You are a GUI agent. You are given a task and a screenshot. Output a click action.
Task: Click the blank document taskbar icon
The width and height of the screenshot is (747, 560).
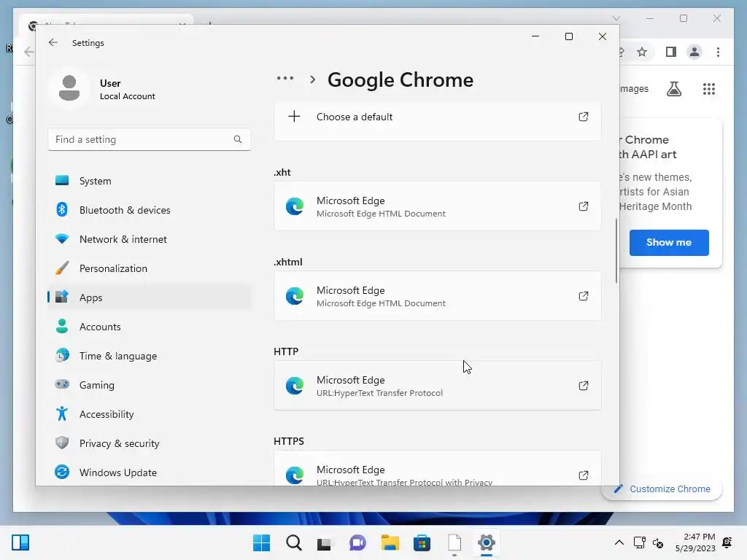point(454,542)
